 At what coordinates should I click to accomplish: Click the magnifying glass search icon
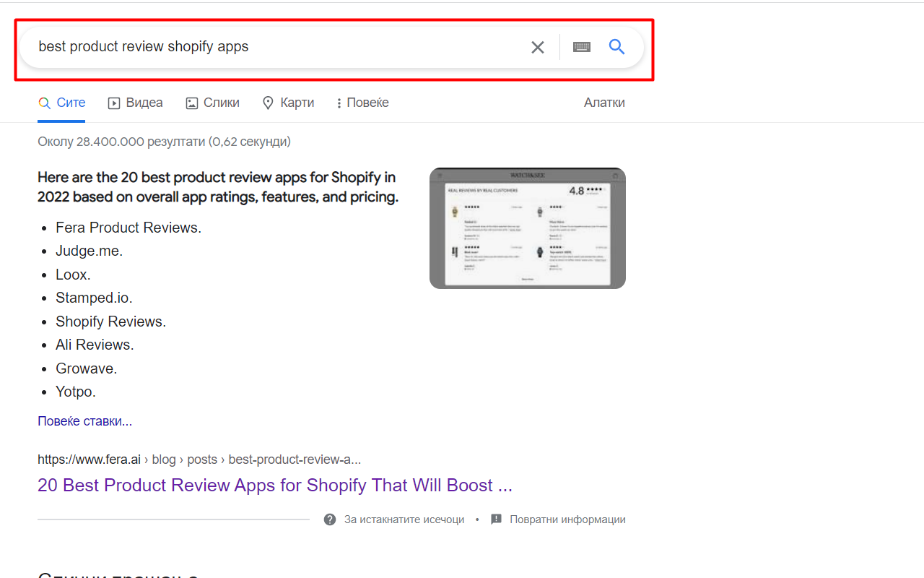click(x=616, y=46)
